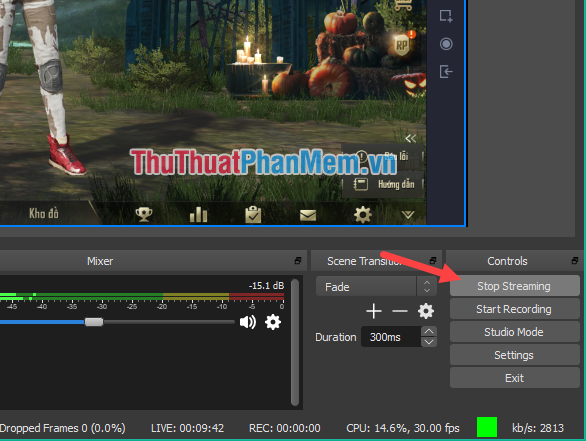Click the emulator record circle icon

click(x=446, y=44)
